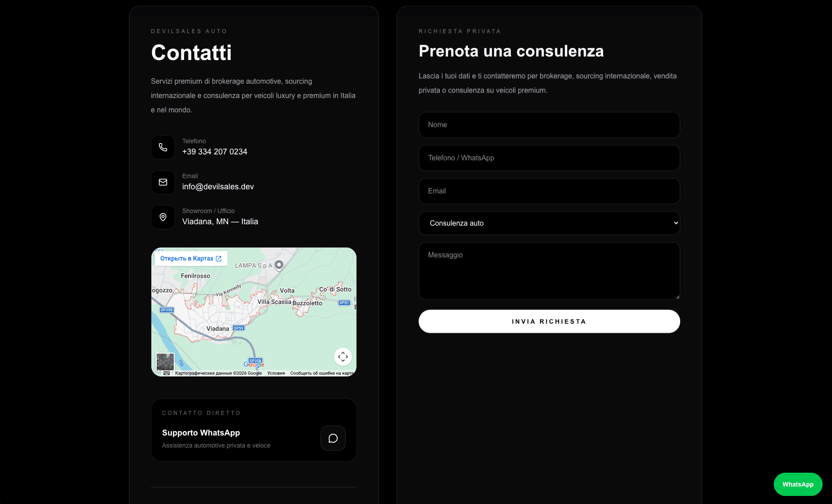Click email info@devilsales.dev
The image size is (832, 504).
(x=218, y=187)
